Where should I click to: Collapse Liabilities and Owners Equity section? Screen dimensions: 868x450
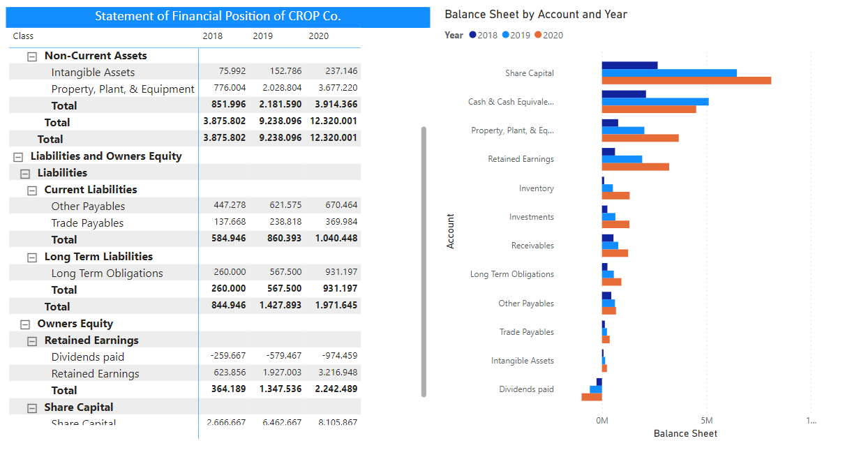[x=18, y=156]
